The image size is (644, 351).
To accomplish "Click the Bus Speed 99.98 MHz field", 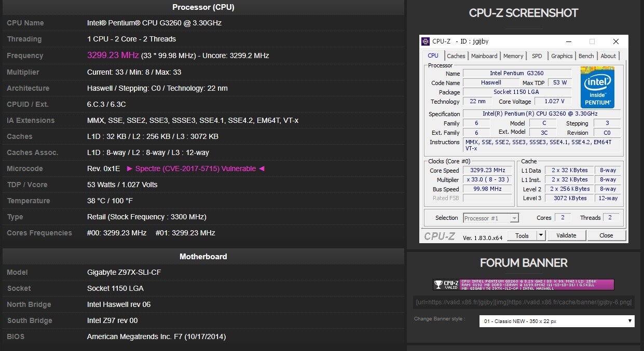I will pos(487,189).
